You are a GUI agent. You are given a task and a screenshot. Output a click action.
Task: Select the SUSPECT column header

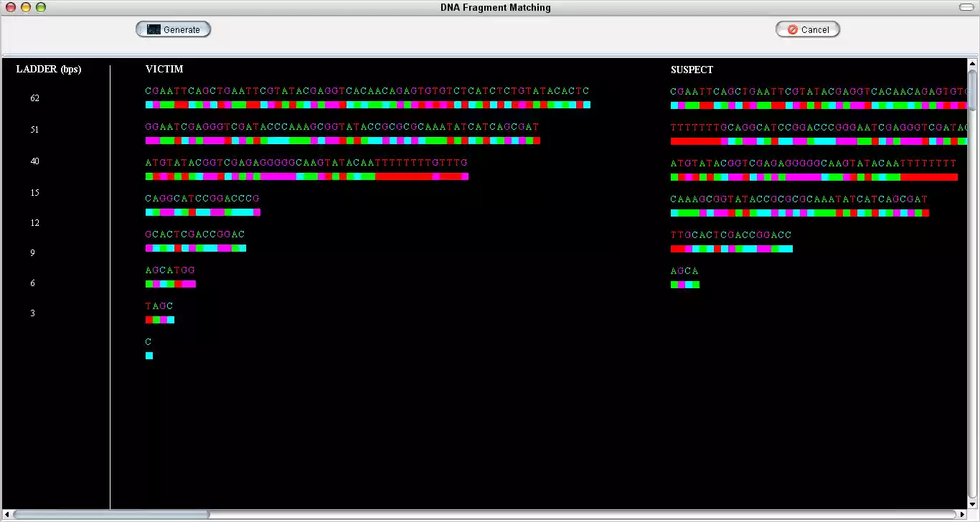tap(691, 70)
